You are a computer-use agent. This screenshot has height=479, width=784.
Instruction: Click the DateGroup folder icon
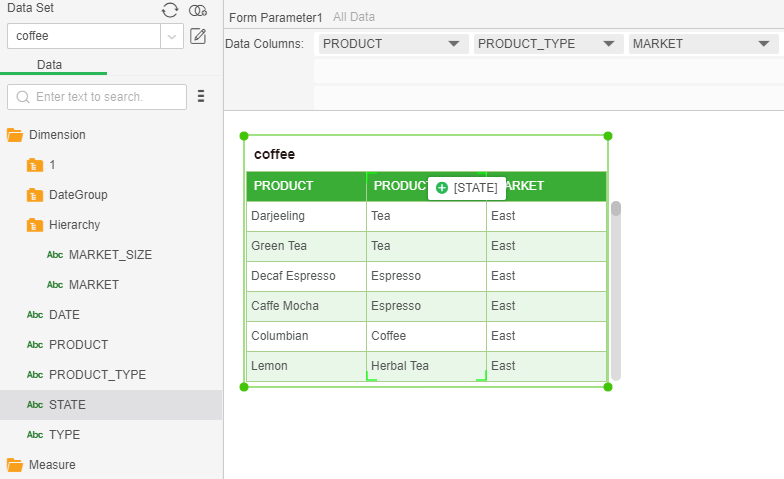click(x=35, y=195)
